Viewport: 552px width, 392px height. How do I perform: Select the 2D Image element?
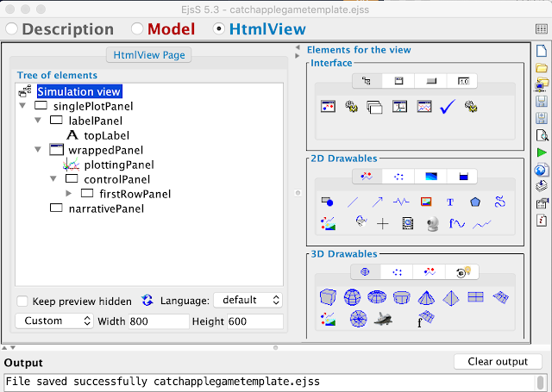tap(426, 202)
